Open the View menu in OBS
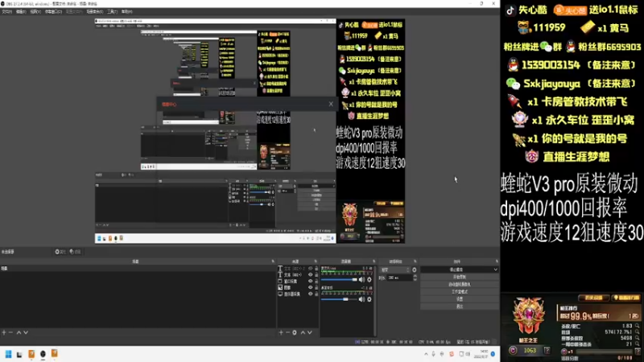Viewport: 644px width, 362px height. tap(35, 11)
